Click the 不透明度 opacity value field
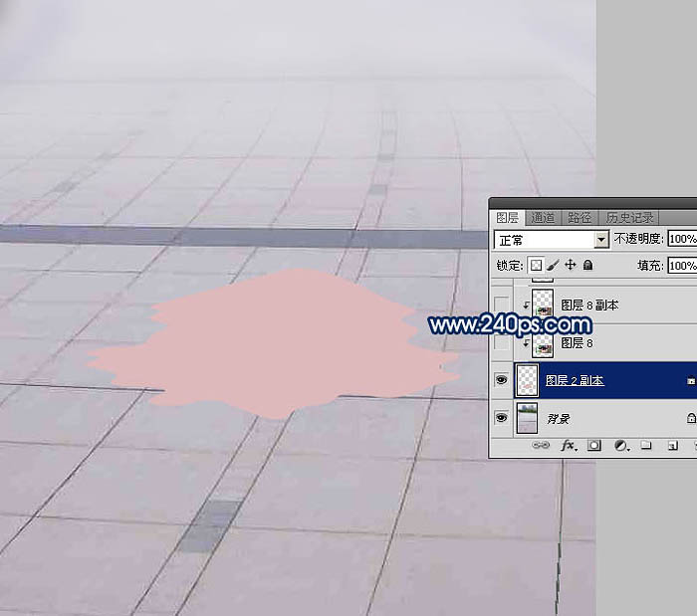697x616 pixels. 682,239
